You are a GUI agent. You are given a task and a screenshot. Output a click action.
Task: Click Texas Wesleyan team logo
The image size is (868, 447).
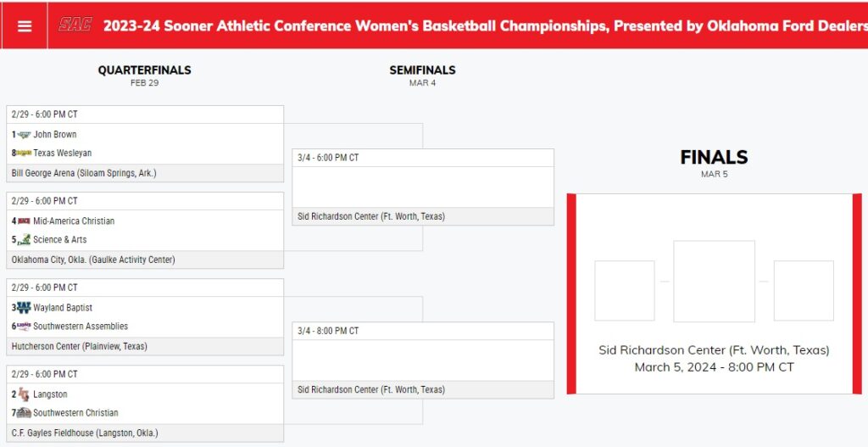(x=24, y=153)
